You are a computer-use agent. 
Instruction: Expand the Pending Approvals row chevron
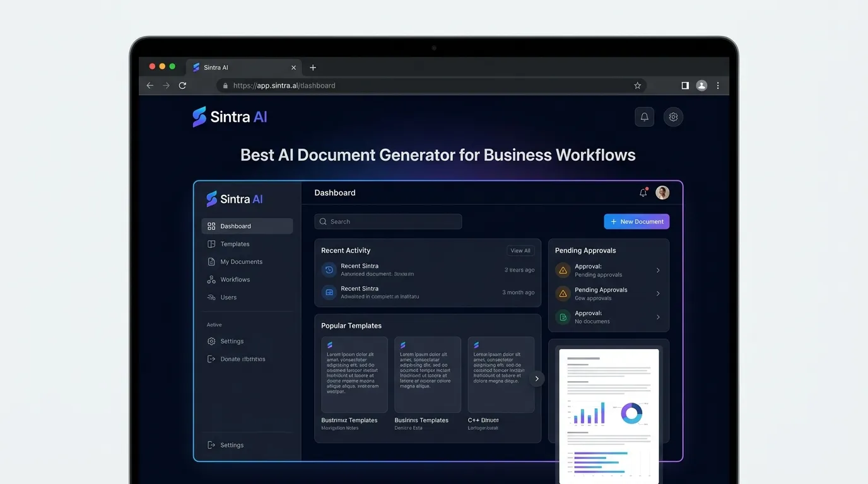658,294
